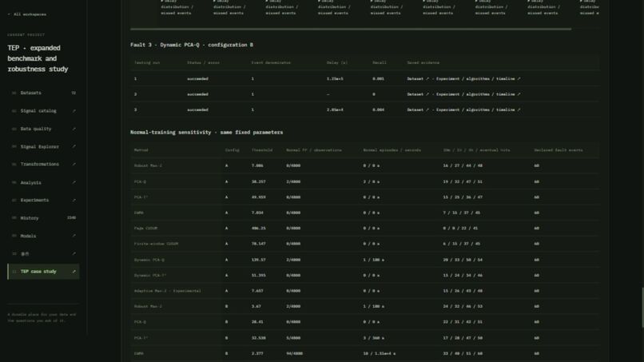Click 'Page CUSUM' method cell
644x362 pixels.
pyautogui.click(x=145, y=228)
